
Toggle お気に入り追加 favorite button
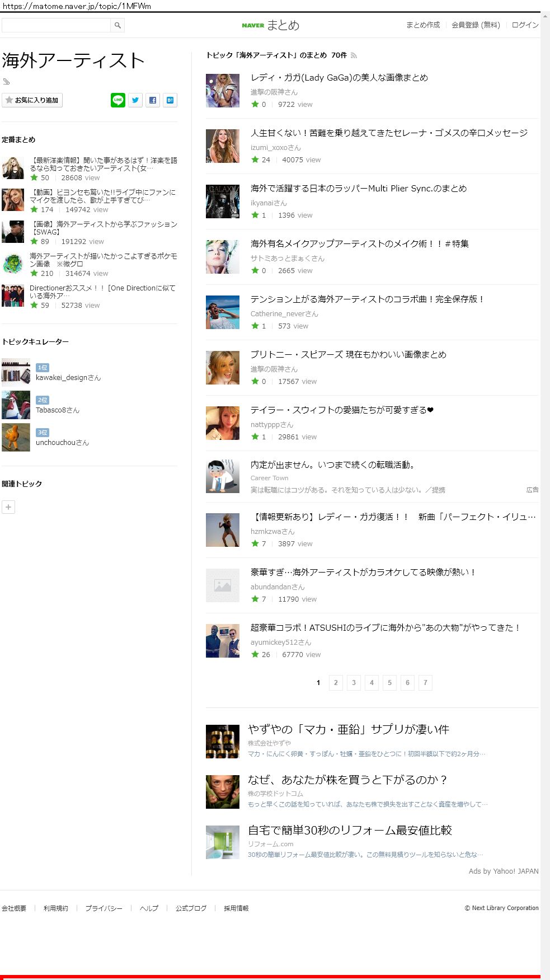click(x=32, y=100)
